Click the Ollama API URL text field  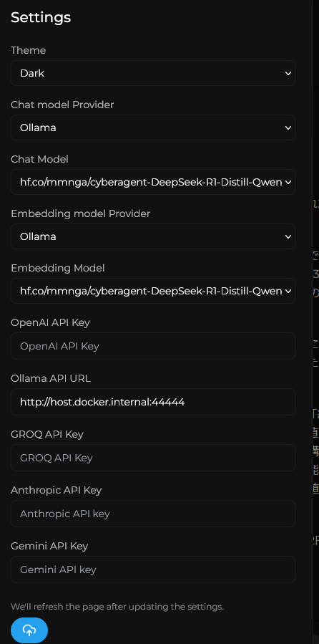(153, 402)
